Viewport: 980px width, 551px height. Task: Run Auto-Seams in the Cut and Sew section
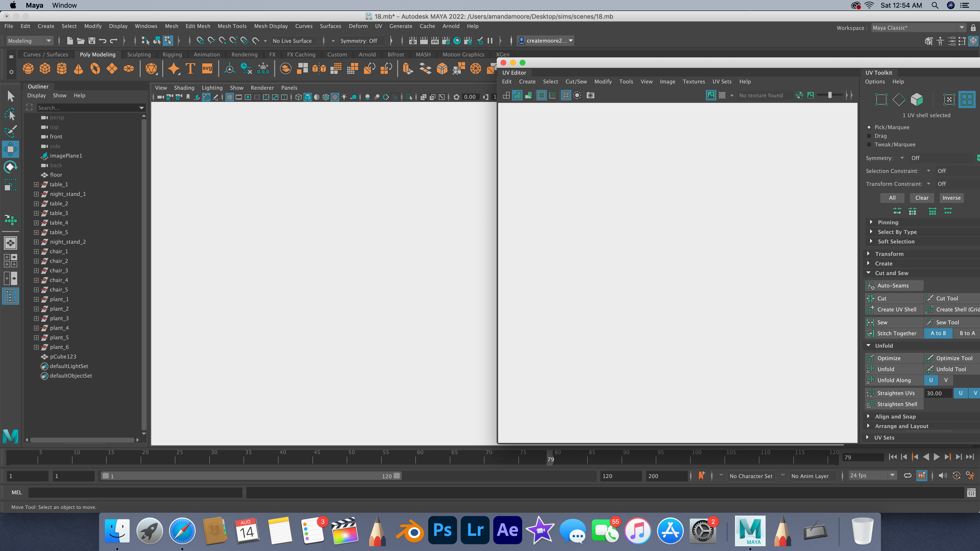pos(894,285)
